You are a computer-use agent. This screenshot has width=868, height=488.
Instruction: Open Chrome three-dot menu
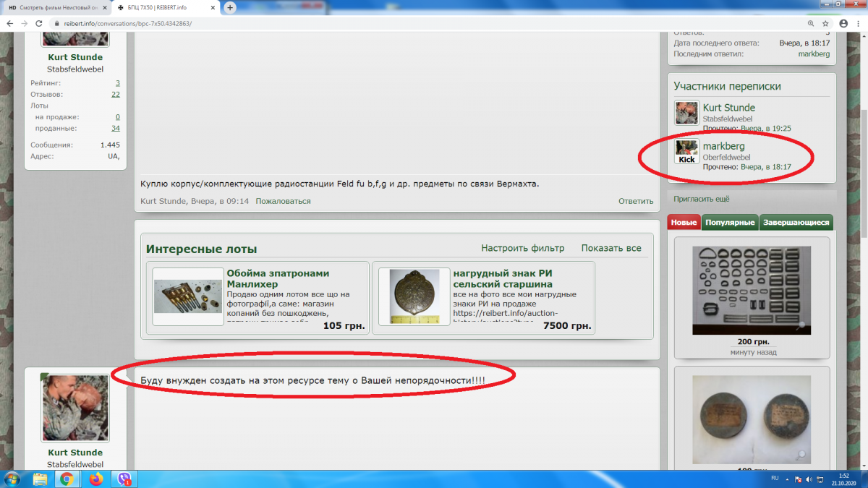pyautogui.click(x=859, y=23)
